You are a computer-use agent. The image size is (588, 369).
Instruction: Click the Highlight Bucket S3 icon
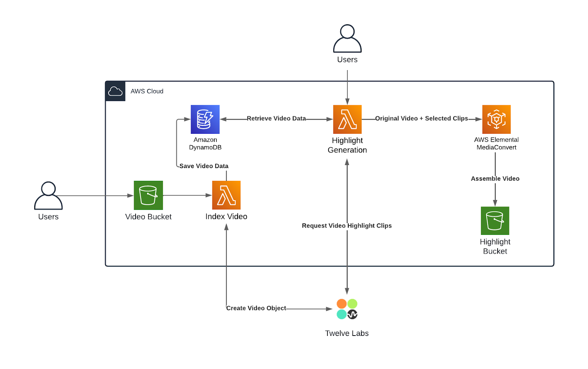pyautogui.click(x=495, y=221)
